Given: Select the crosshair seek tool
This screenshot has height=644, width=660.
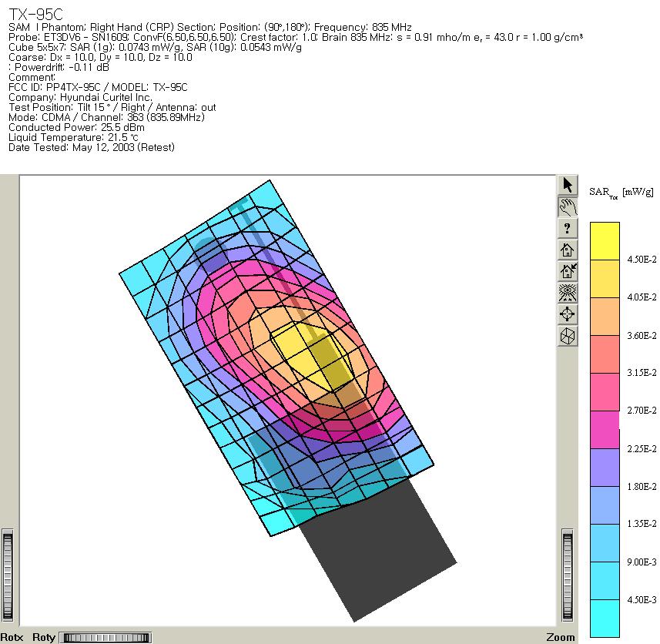Looking at the screenshot, I should point(568,314).
